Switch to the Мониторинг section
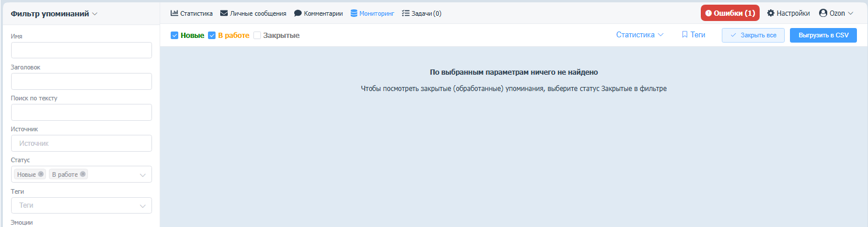868x227 pixels. point(372,13)
